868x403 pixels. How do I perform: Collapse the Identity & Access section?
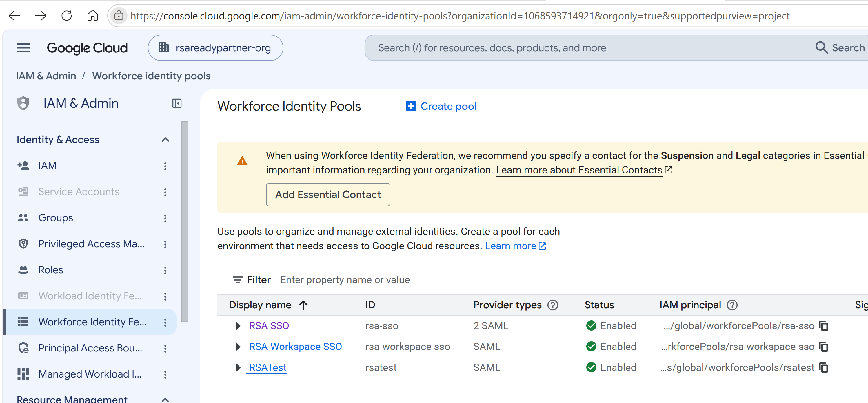[165, 140]
